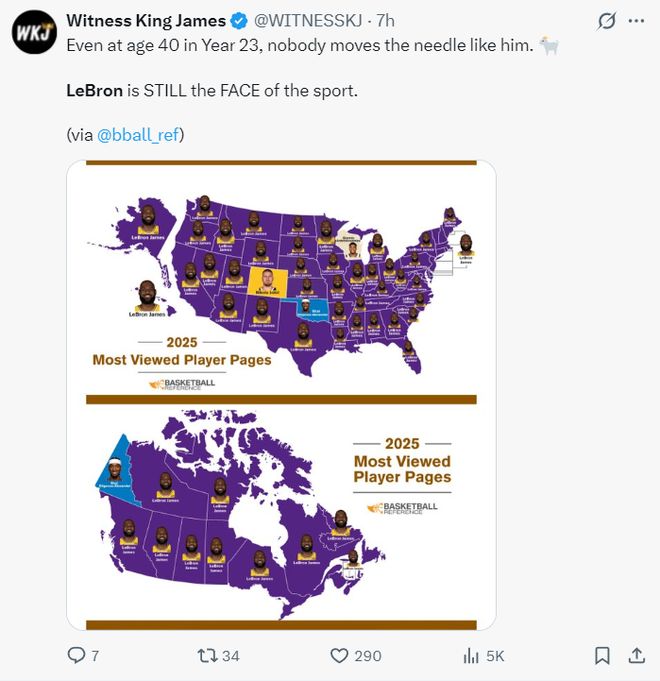Click the "Even at age 40" tweet line
Image resolution: width=660 pixels, height=681 pixels.
(300, 47)
